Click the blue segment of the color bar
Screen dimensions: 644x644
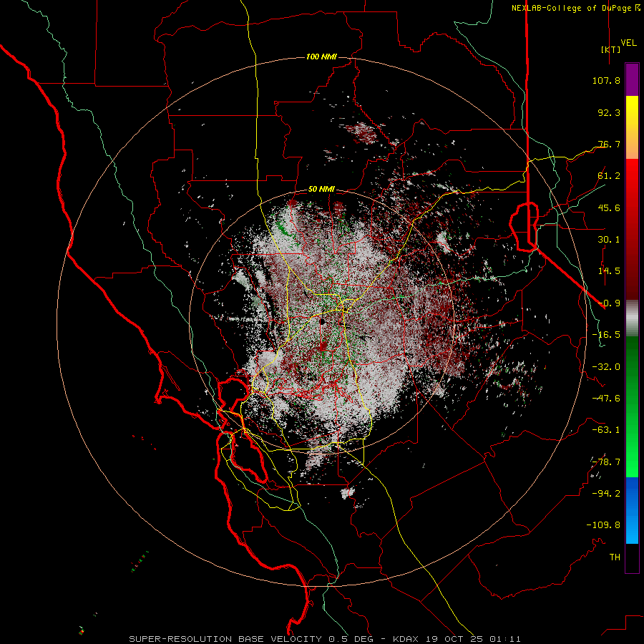tap(632, 510)
